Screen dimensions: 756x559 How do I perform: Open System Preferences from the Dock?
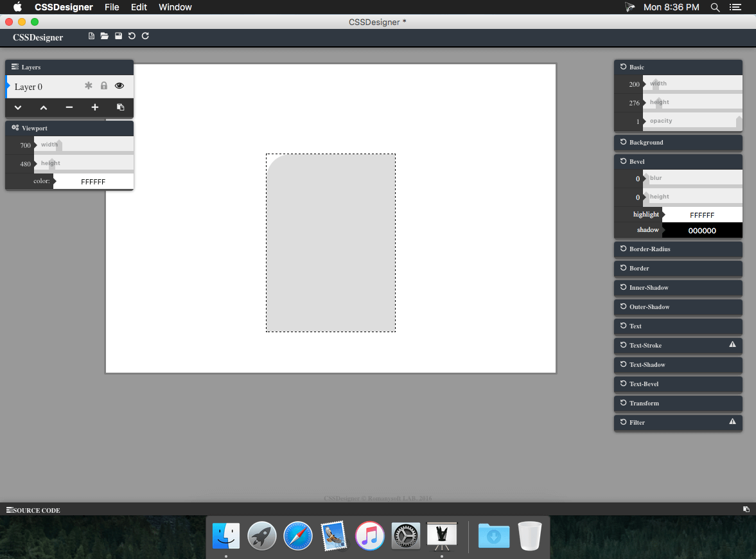(x=405, y=536)
